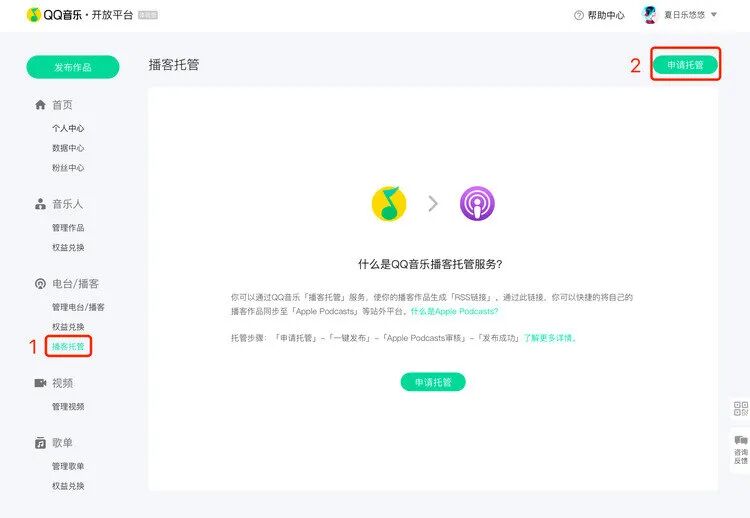Click the QR code icon on right edge
750x518 pixels.
click(740, 408)
